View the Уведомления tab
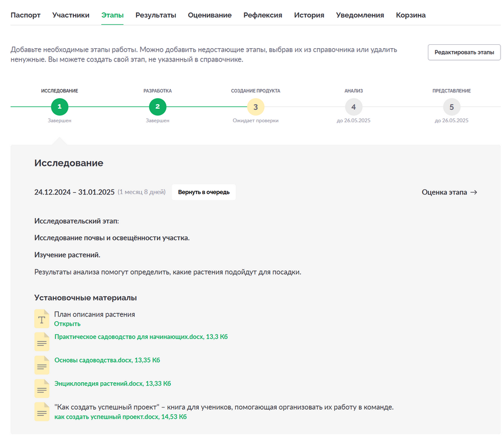504x440 pixels. click(x=360, y=15)
